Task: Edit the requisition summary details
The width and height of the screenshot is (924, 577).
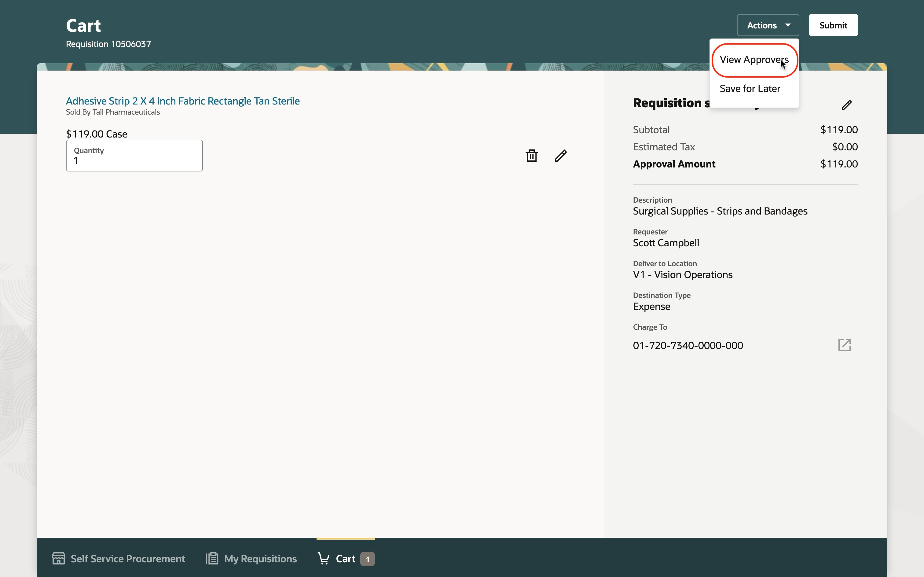Action: pyautogui.click(x=847, y=105)
